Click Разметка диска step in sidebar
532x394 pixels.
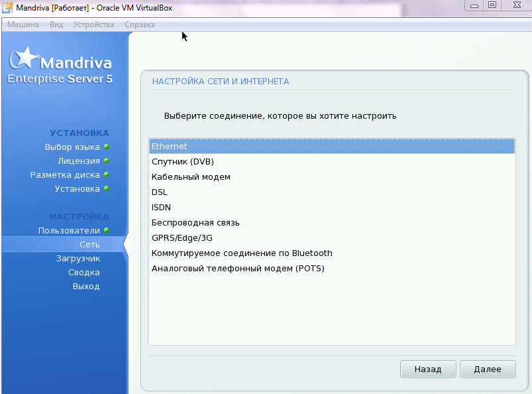pyautogui.click(x=65, y=174)
